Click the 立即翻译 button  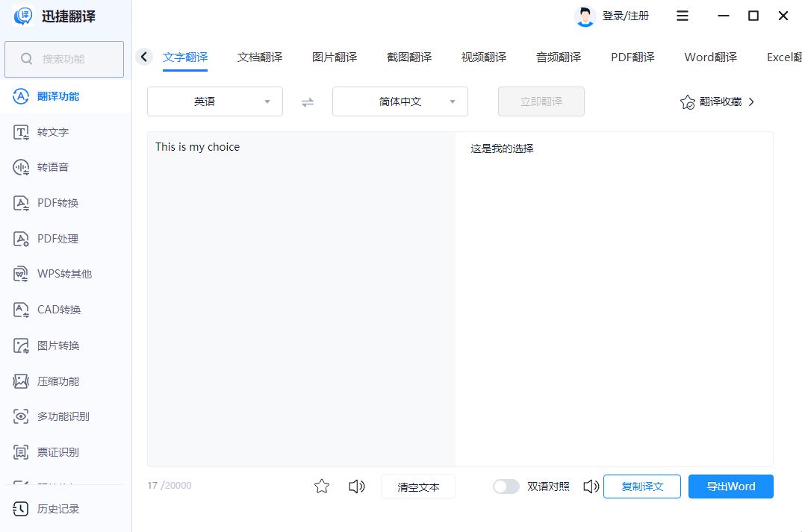coord(541,101)
